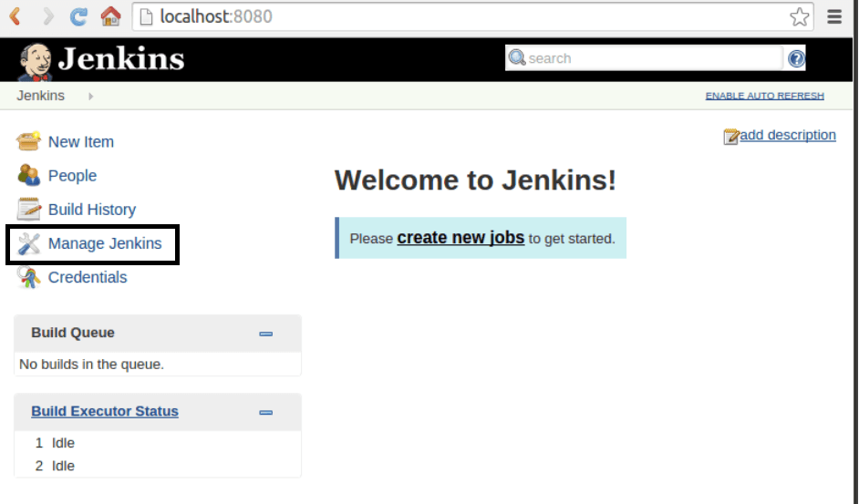Click the localhost:8080 address bar
859x504 pixels.
pyautogui.click(x=472, y=17)
